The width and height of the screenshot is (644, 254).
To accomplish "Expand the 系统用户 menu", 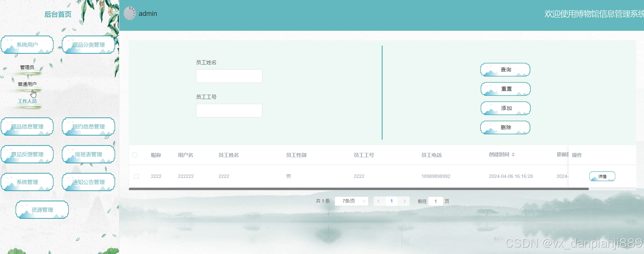I will (27, 45).
